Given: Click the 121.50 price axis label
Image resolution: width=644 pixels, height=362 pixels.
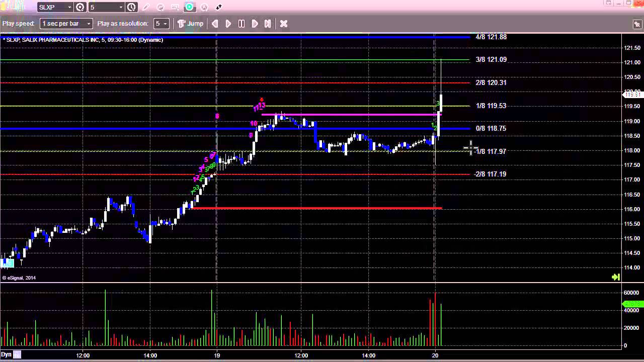Looking at the screenshot, I should 632,48.
